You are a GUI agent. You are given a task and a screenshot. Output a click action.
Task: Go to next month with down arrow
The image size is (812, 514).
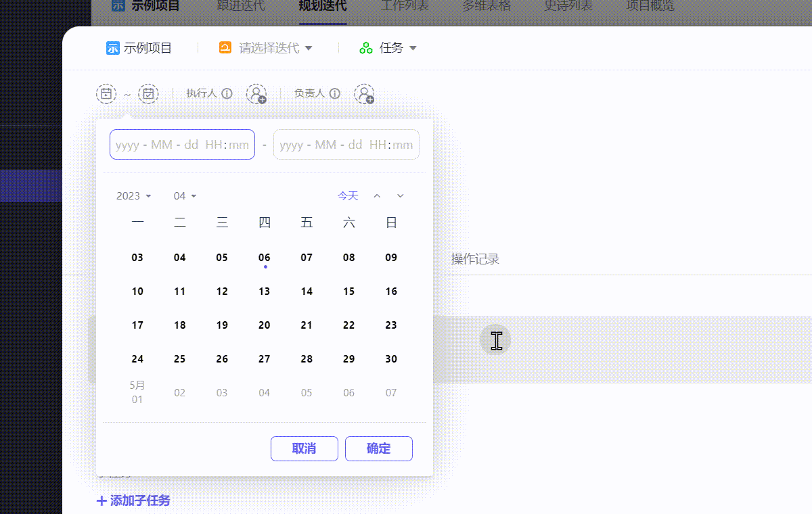[400, 196]
